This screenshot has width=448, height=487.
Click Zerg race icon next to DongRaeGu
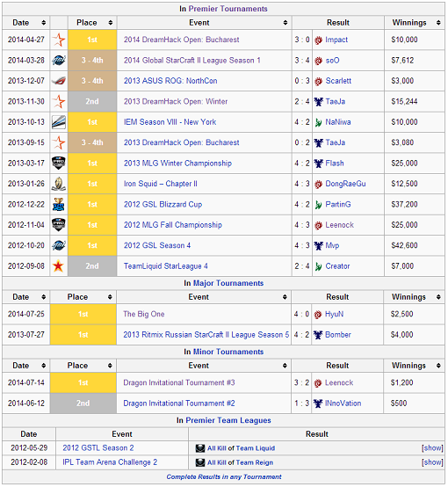318,184
